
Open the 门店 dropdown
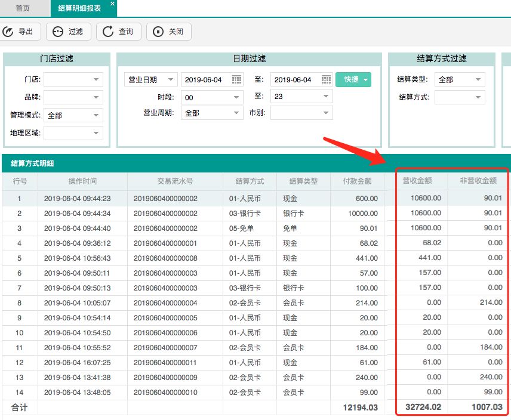pos(73,79)
